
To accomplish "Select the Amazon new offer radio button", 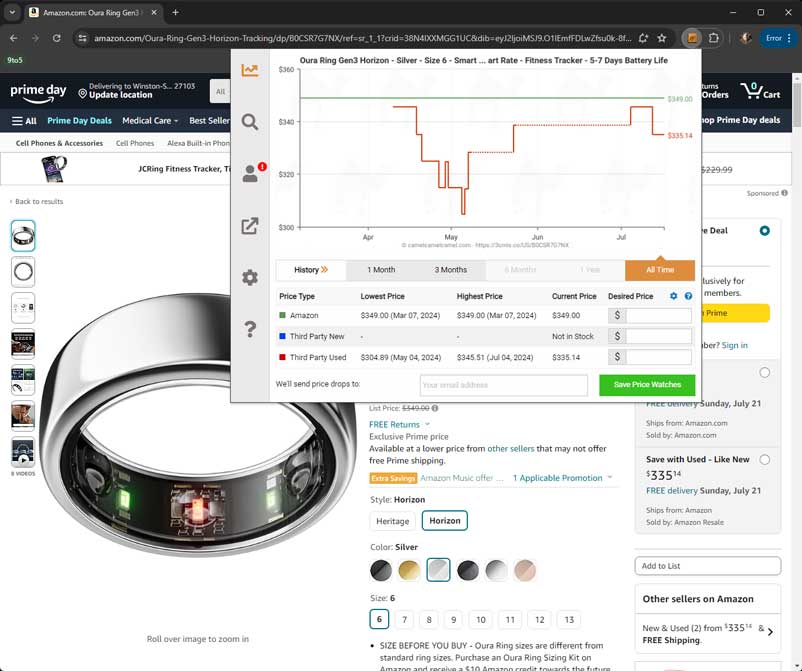I will click(765, 373).
